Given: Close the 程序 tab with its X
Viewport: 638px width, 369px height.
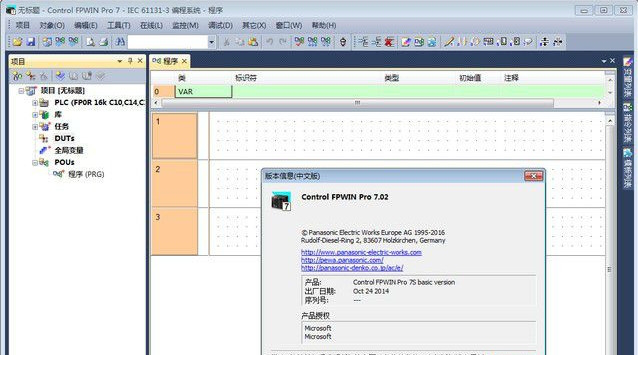Looking at the screenshot, I should (x=184, y=61).
